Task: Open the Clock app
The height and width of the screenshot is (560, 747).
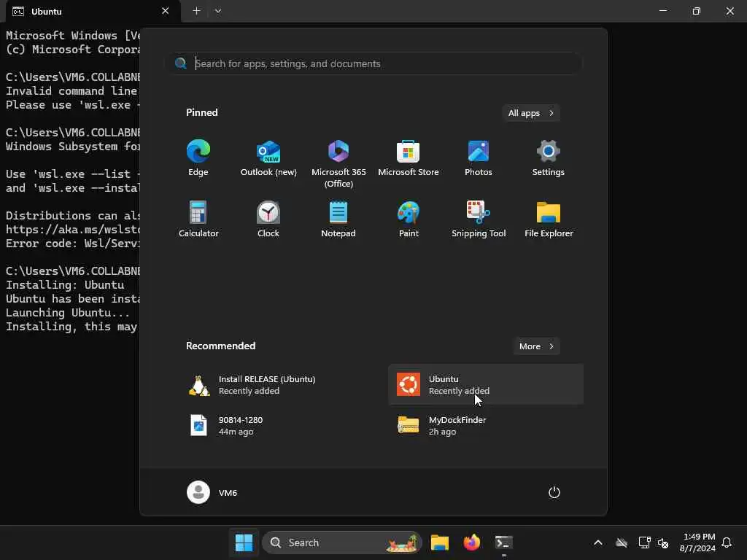Action: (268, 219)
